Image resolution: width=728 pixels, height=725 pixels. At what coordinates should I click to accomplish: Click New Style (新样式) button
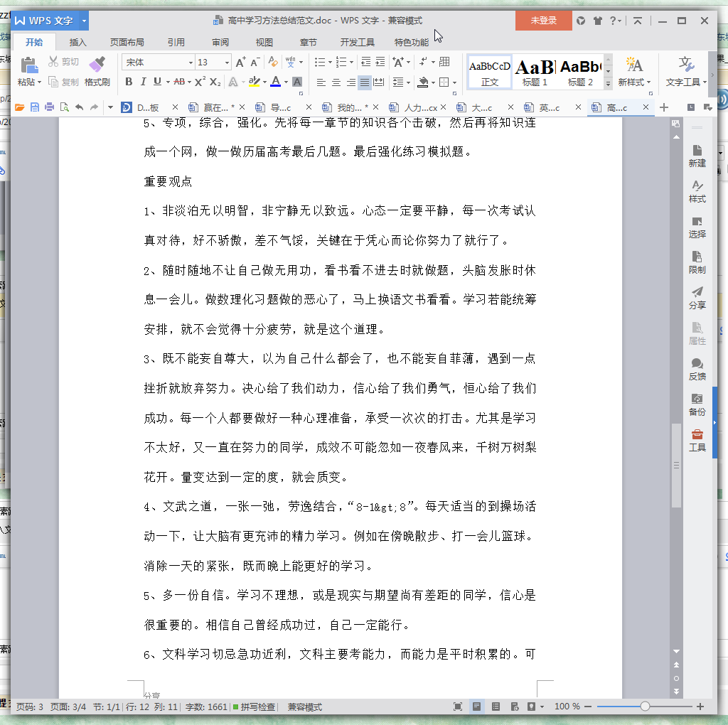click(633, 72)
